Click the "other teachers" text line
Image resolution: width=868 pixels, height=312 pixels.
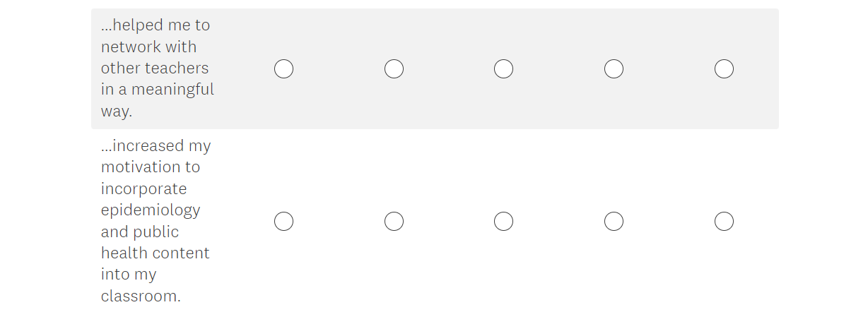155,68
